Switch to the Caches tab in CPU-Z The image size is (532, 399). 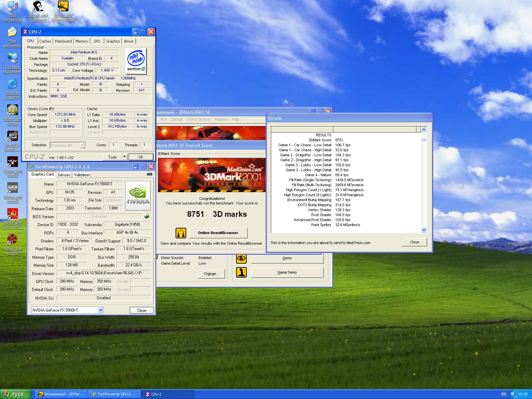tap(45, 41)
